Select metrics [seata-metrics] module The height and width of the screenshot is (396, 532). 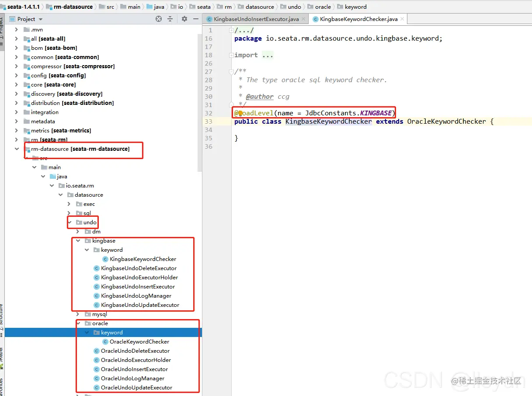(61, 131)
